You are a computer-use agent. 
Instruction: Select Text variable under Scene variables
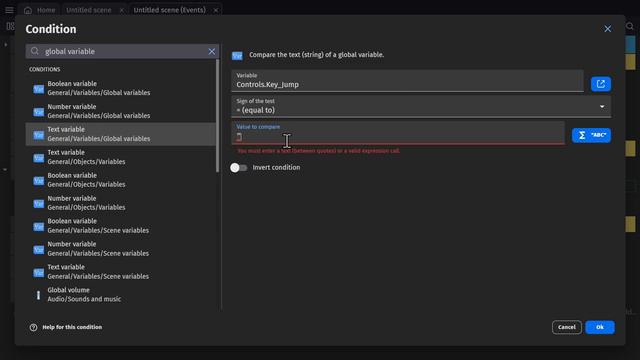120,272
